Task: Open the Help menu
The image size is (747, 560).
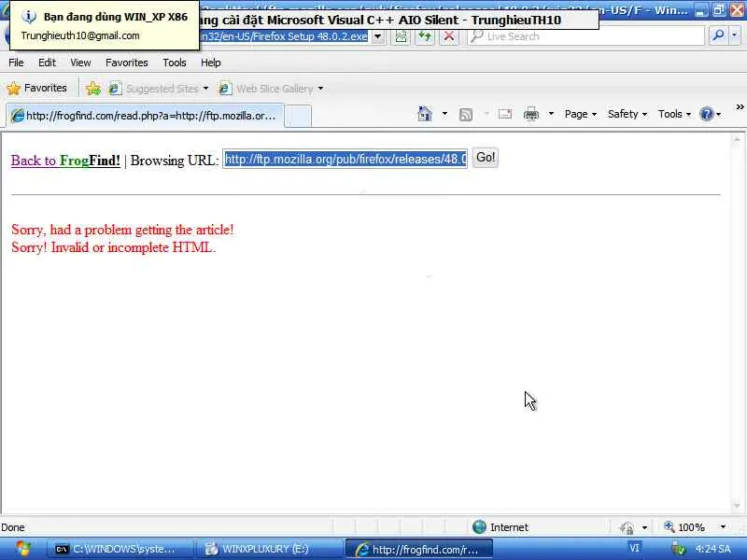Action: click(x=211, y=63)
